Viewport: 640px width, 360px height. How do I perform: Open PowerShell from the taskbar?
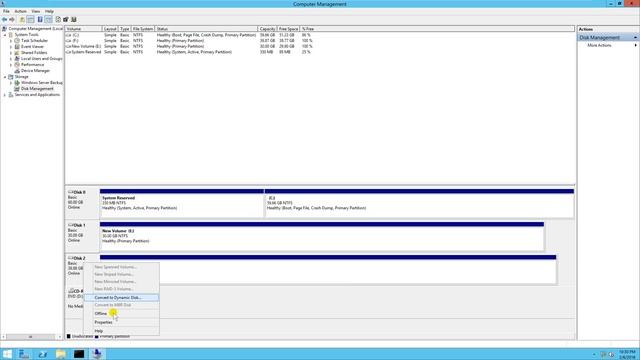click(x=42, y=354)
